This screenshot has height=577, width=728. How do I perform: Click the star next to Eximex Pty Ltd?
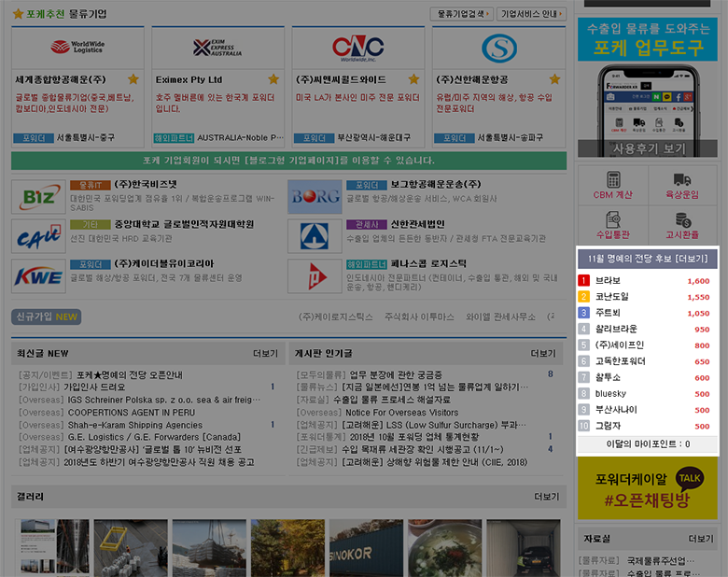(273, 79)
